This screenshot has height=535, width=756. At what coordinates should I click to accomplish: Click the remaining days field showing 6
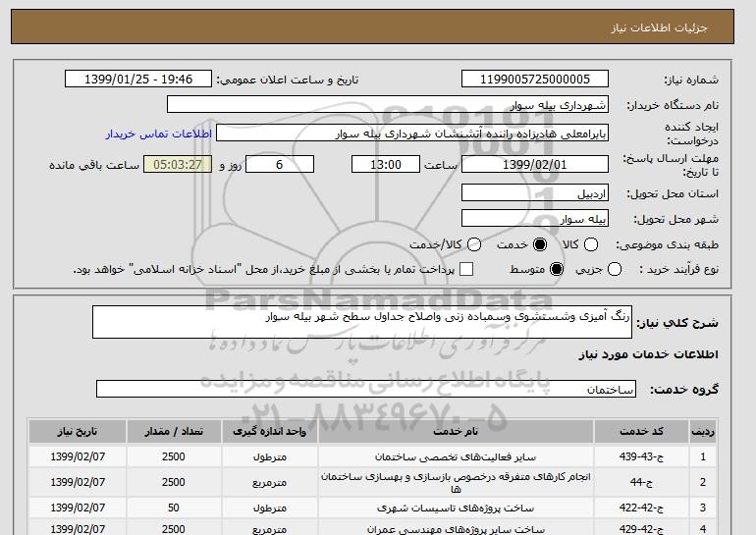(280, 164)
